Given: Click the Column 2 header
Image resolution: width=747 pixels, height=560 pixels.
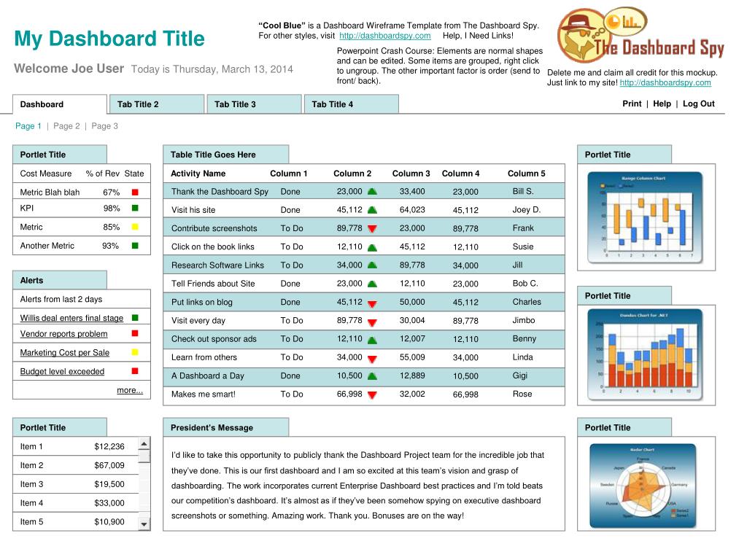Looking at the screenshot, I should point(352,174).
